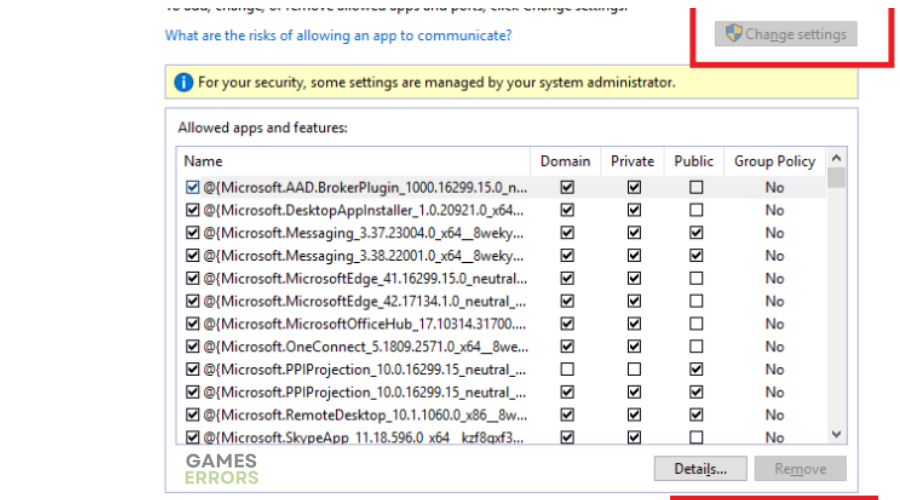This screenshot has height=500, width=900.
Task: Click the system administrator security notice text
Action: 436,82
